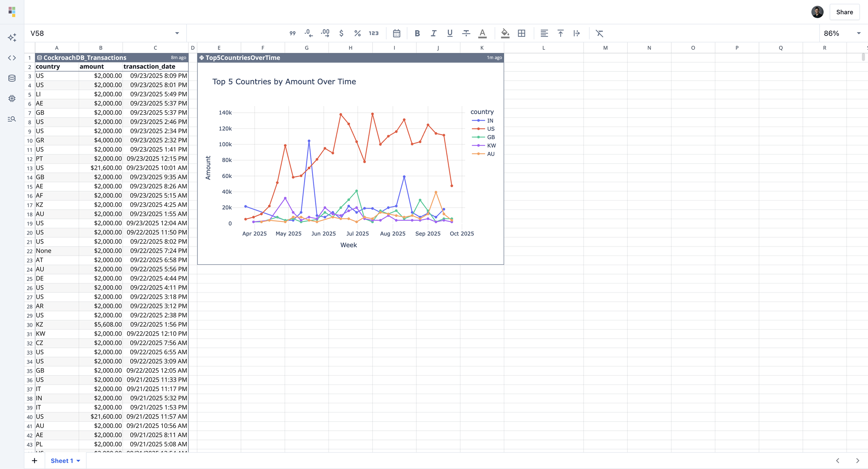Open the 86% zoom level dropdown
Image resolution: width=868 pixels, height=469 pixels.
[x=859, y=33]
